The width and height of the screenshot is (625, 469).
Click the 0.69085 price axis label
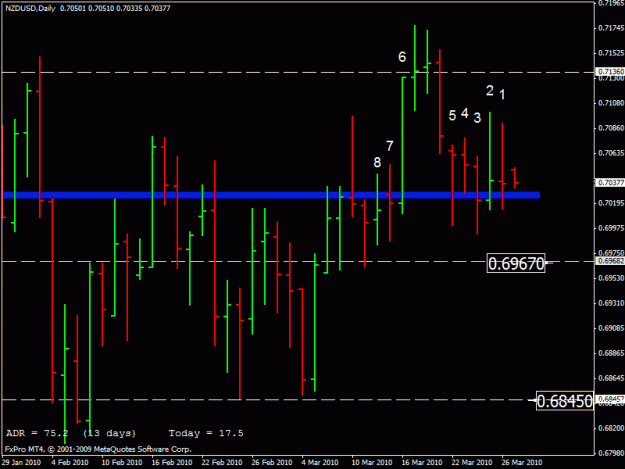pyautogui.click(x=611, y=328)
